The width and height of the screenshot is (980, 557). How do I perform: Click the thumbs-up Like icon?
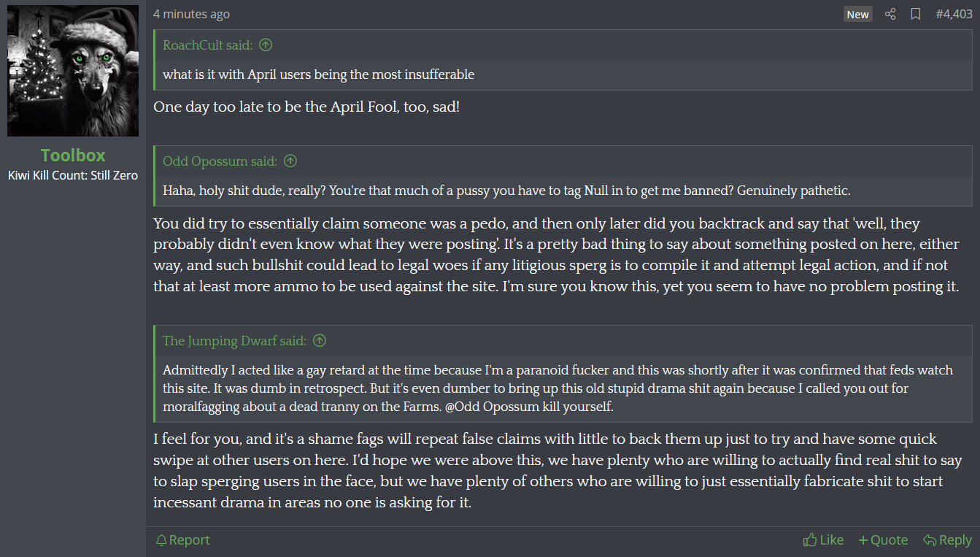(809, 540)
